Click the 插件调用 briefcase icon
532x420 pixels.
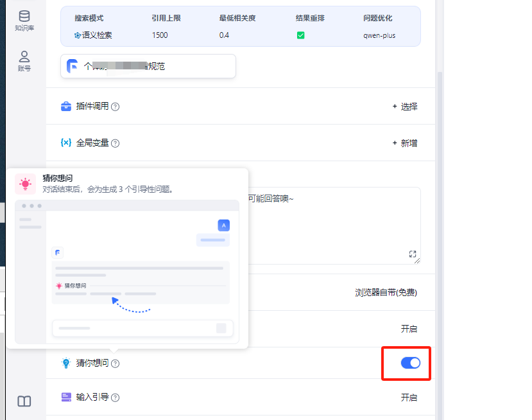(65, 107)
